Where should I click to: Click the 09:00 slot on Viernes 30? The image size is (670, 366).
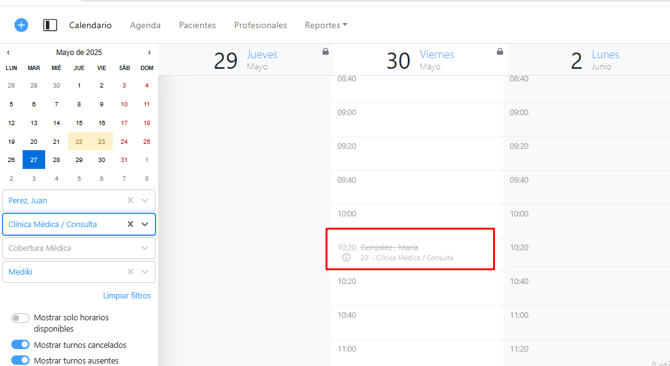click(417, 120)
